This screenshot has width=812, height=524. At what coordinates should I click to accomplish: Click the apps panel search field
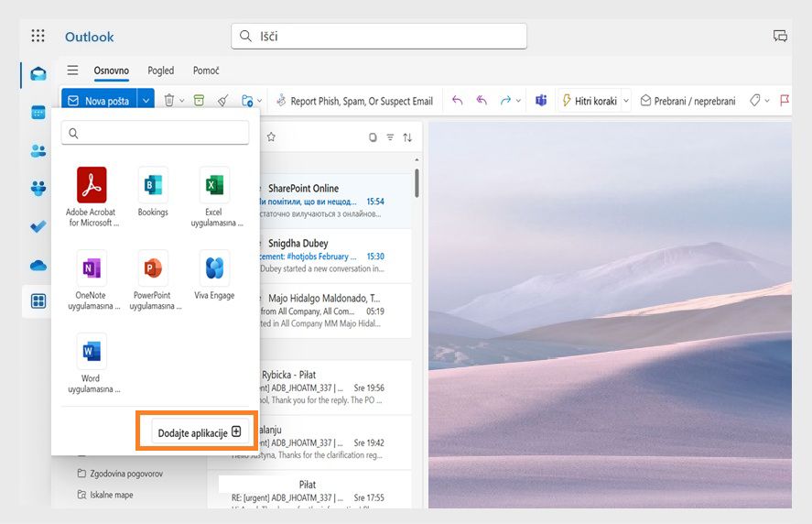[155, 133]
